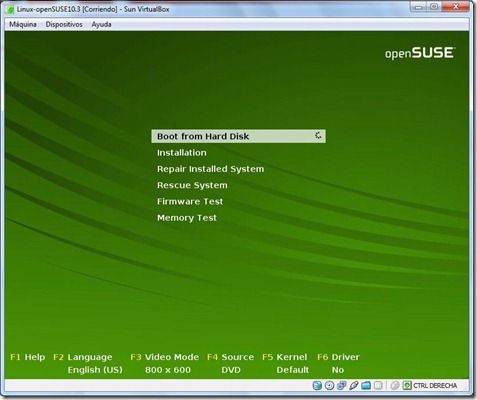
Task: Click the No driver value
Action: point(338,370)
